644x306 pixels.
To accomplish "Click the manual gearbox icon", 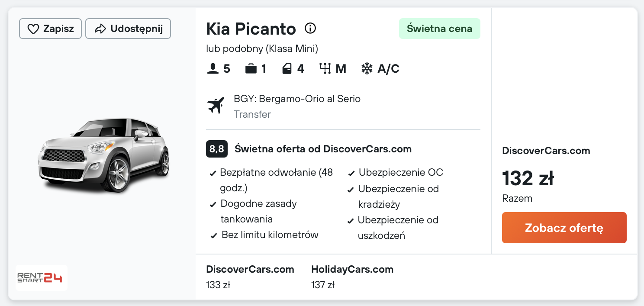I will pyautogui.click(x=325, y=69).
